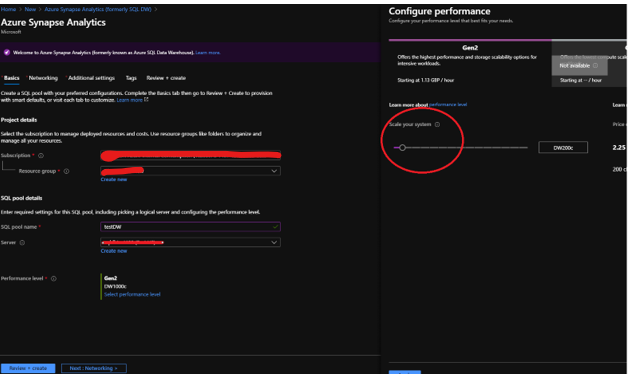The width and height of the screenshot is (629, 375).
Task: Click the open-in-new-window icon after Learn more
Action: coord(146,99)
